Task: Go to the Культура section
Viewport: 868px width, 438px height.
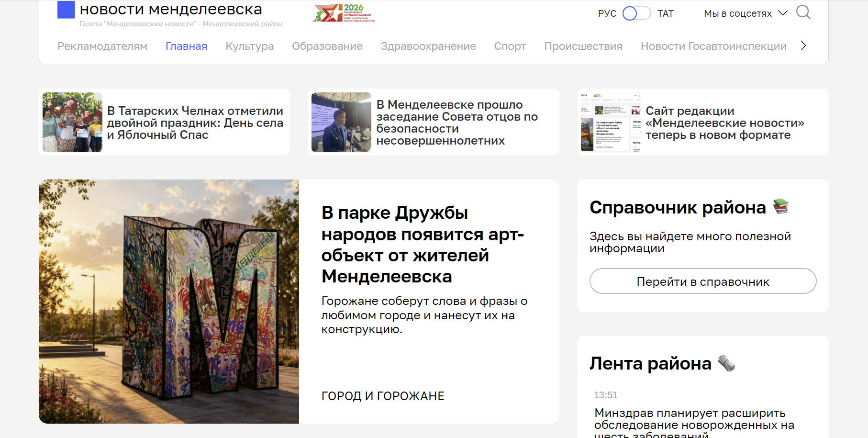Action: pyautogui.click(x=250, y=46)
